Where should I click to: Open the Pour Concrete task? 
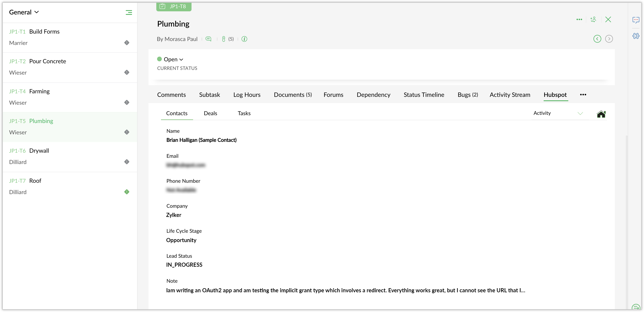(x=48, y=61)
